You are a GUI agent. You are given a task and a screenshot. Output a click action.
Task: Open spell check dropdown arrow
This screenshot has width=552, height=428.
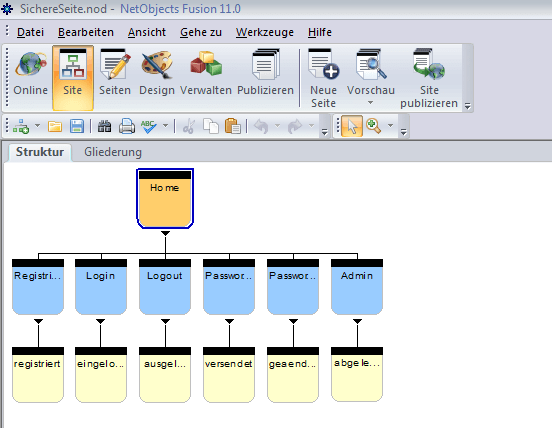click(165, 126)
